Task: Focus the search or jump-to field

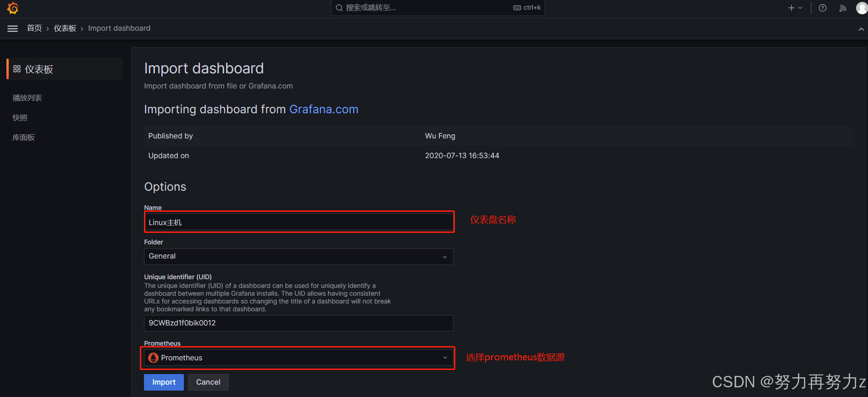Action: [x=438, y=8]
